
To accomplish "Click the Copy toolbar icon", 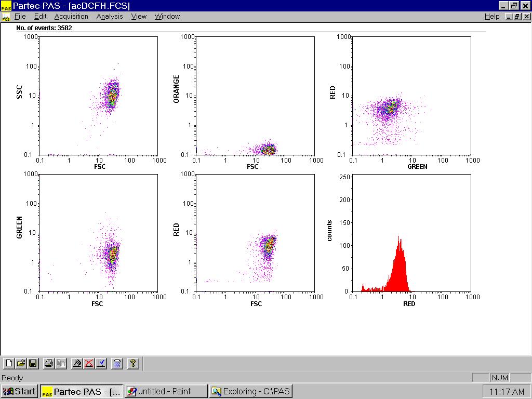I will point(61,364).
